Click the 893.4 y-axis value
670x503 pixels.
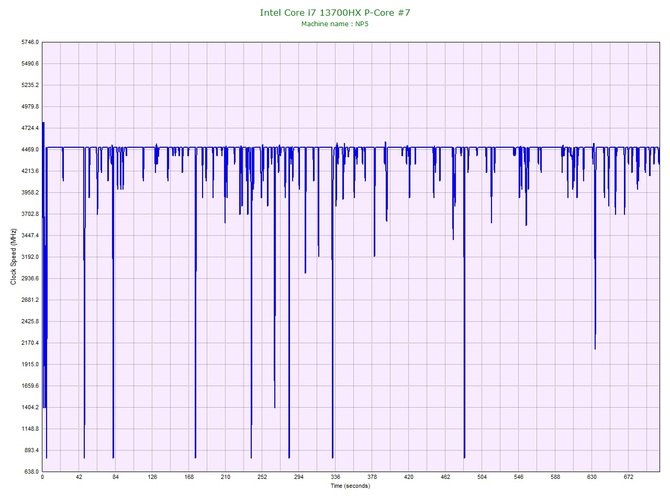pos(32,450)
